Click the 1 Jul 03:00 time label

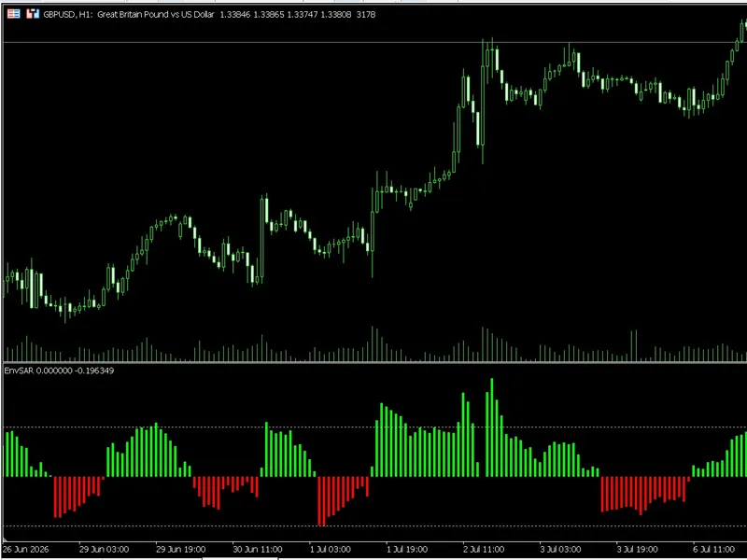pos(331,550)
